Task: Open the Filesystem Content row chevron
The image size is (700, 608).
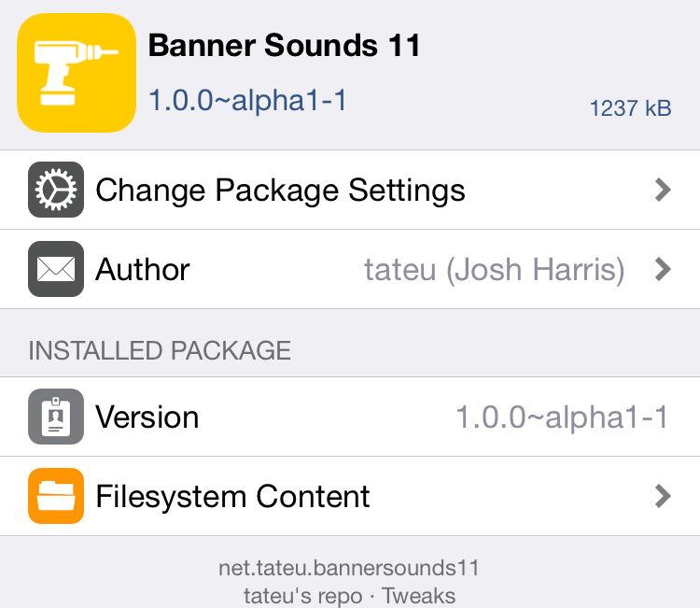Action: (663, 496)
